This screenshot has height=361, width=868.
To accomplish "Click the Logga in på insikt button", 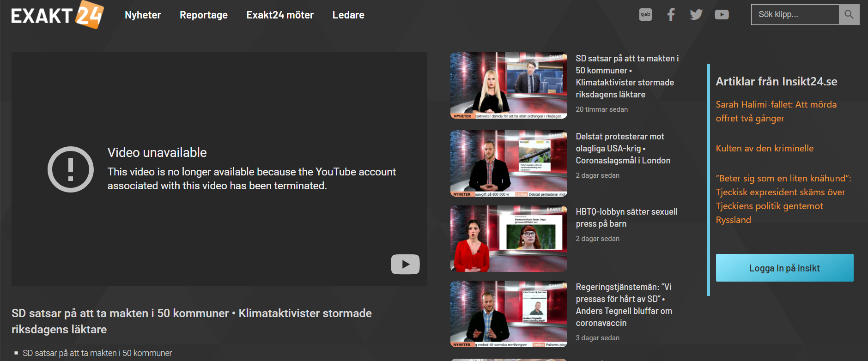I will coord(784,268).
